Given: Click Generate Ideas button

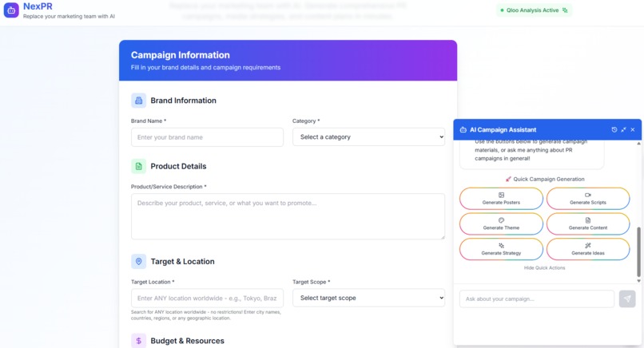Looking at the screenshot, I should (x=588, y=249).
